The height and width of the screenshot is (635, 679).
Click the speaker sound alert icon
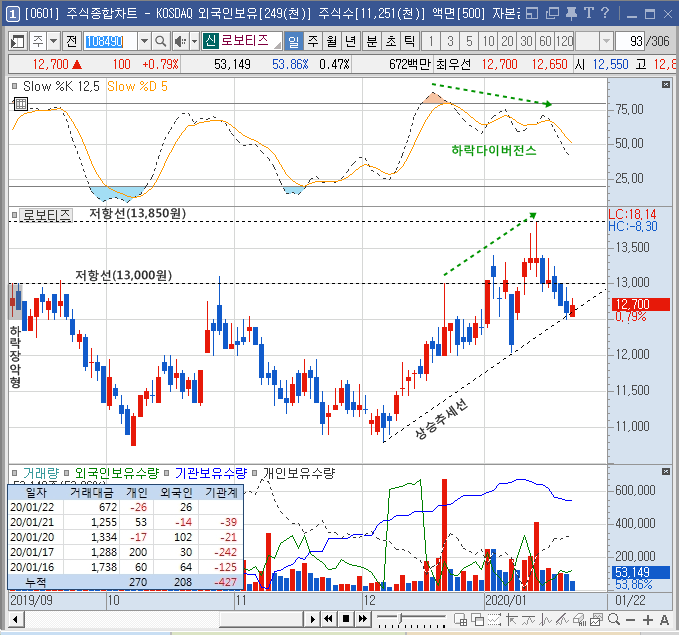tap(180, 42)
